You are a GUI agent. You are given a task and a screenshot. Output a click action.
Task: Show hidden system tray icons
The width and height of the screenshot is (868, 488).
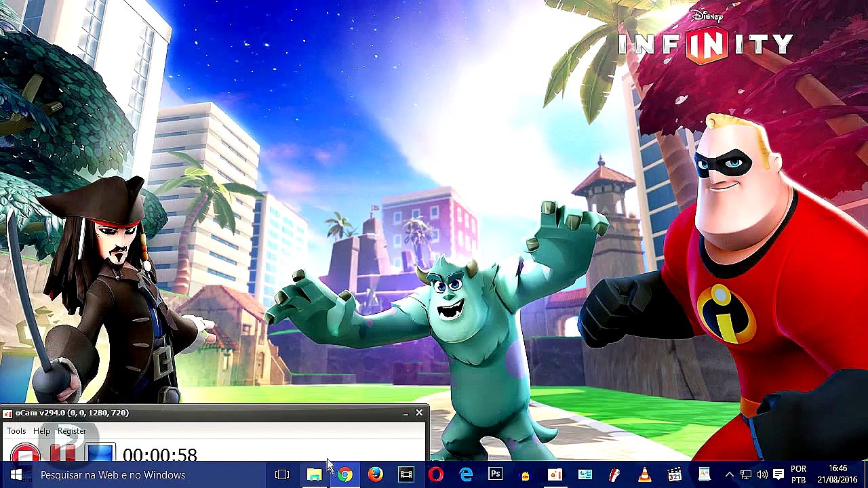tap(729, 475)
